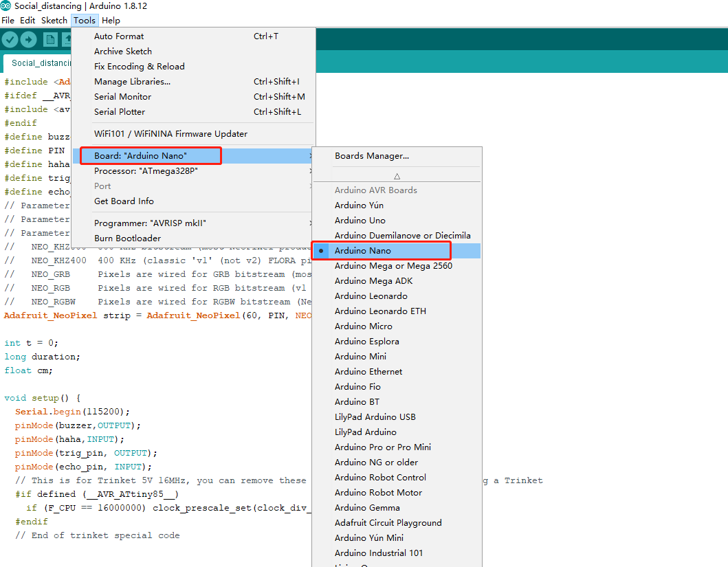Select Arduino Mega or Mega 2560
This screenshot has width=728, height=567.
tap(397, 266)
